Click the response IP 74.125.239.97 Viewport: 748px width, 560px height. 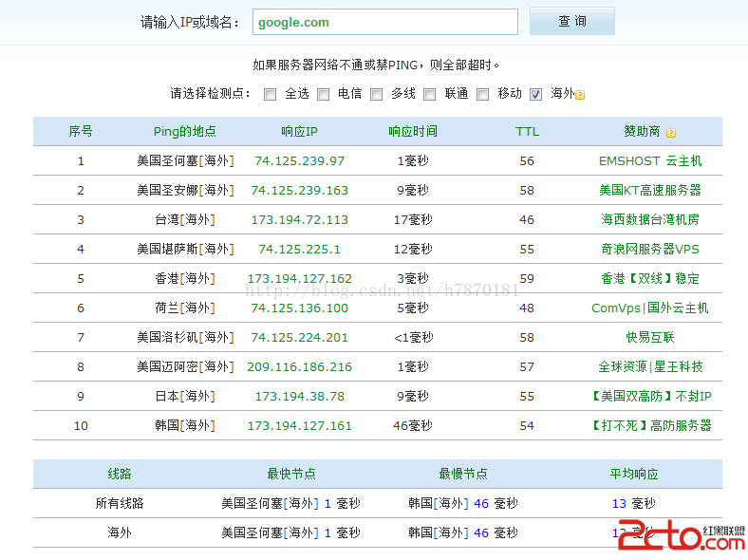pyautogui.click(x=300, y=161)
